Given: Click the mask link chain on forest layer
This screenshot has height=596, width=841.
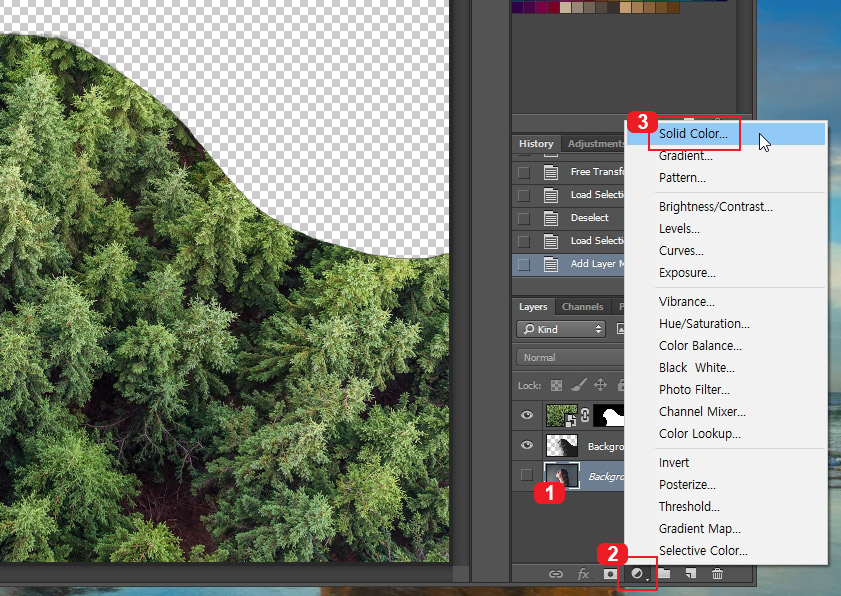Looking at the screenshot, I should click(x=585, y=415).
